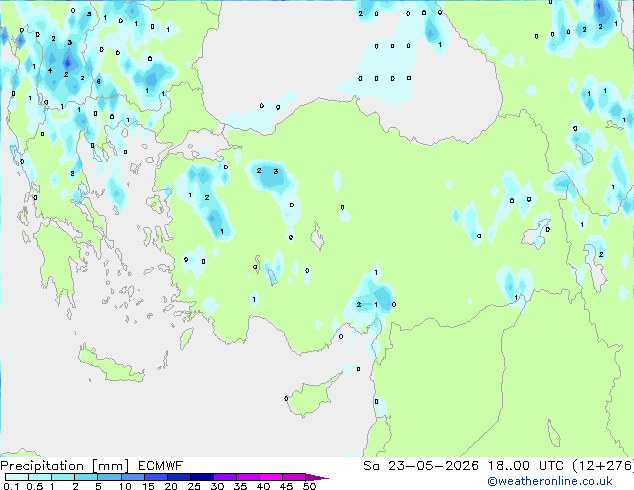Click the legend value '35'
The width and height of the screenshot is (634, 490).
point(240,486)
